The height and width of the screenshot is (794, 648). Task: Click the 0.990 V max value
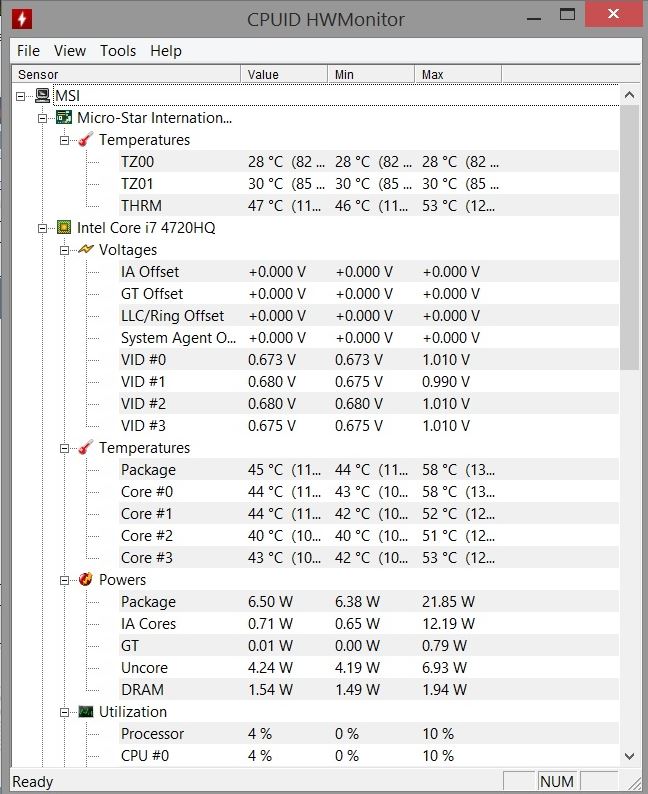446,382
